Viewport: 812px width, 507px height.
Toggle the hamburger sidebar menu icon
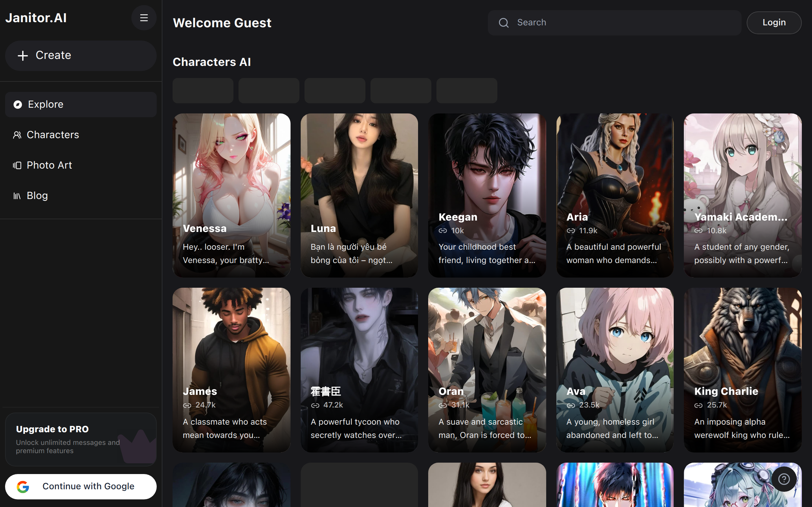[x=144, y=18]
